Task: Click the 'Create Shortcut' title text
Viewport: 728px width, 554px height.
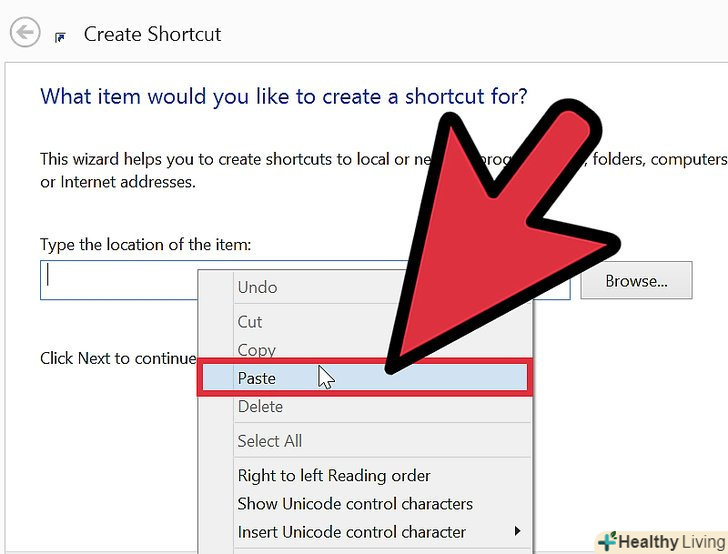Action: [x=152, y=34]
